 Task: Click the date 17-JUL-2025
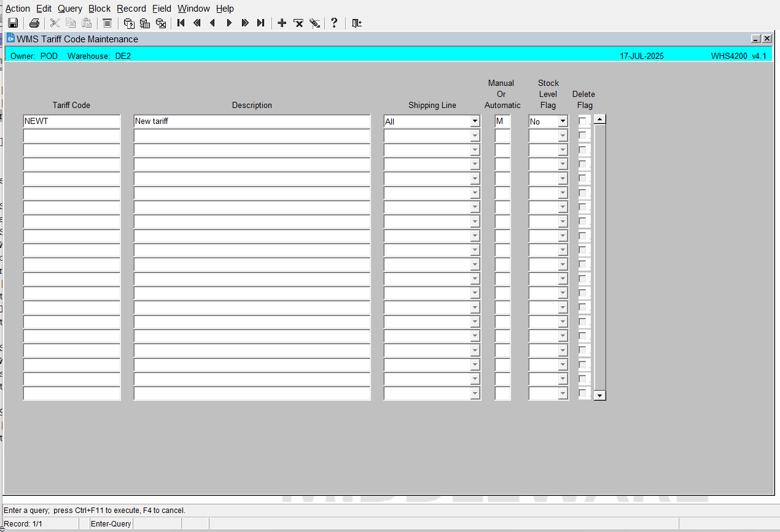click(x=642, y=56)
